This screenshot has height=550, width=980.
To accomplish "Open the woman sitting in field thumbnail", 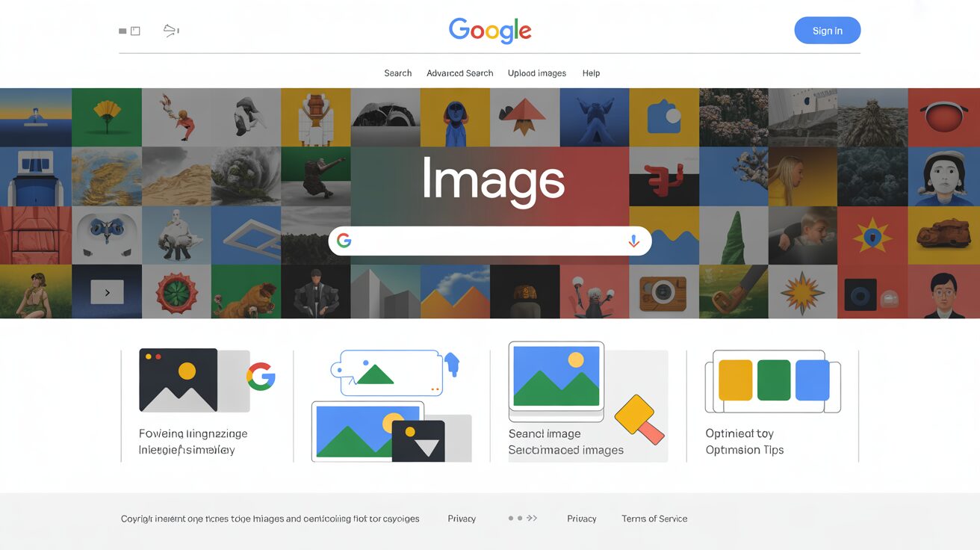I will 36,291.
